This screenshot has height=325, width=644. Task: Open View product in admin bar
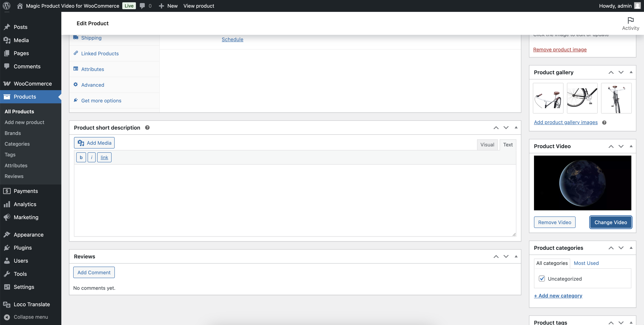click(x=199, y=6)
